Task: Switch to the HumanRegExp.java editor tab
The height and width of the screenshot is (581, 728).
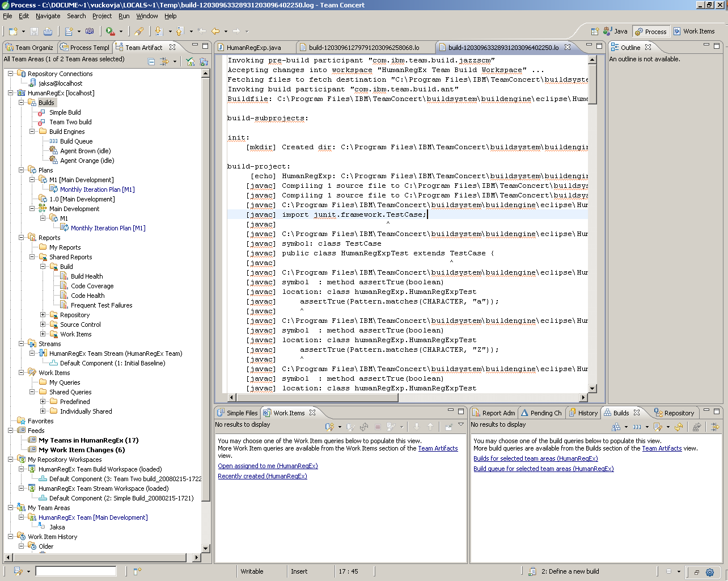Action: click(254, 48)
